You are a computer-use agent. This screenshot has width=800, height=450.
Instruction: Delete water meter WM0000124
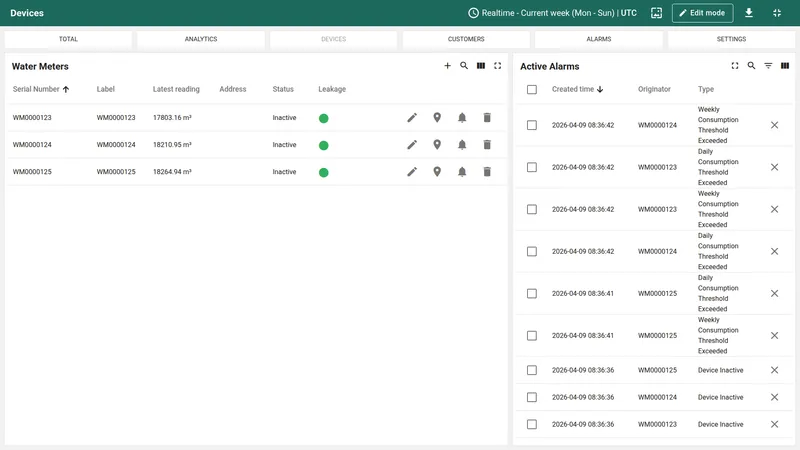(487, 145)
